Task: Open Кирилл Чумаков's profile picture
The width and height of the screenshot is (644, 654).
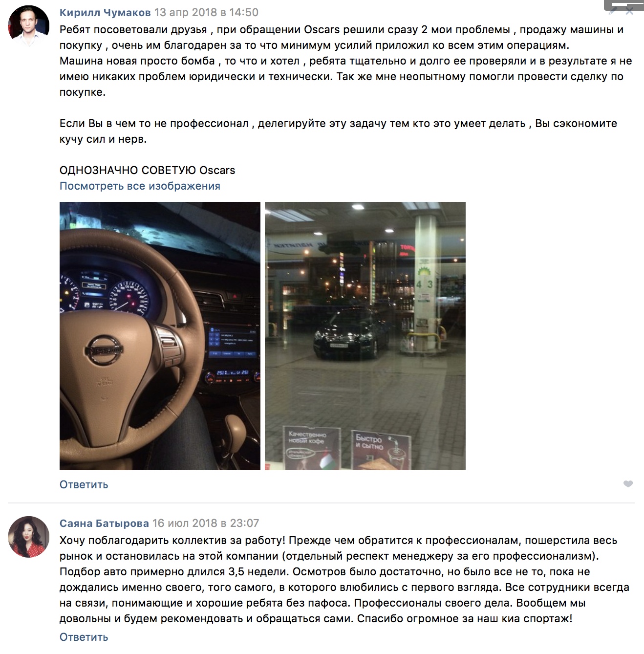Action: (x=28, y=26)
